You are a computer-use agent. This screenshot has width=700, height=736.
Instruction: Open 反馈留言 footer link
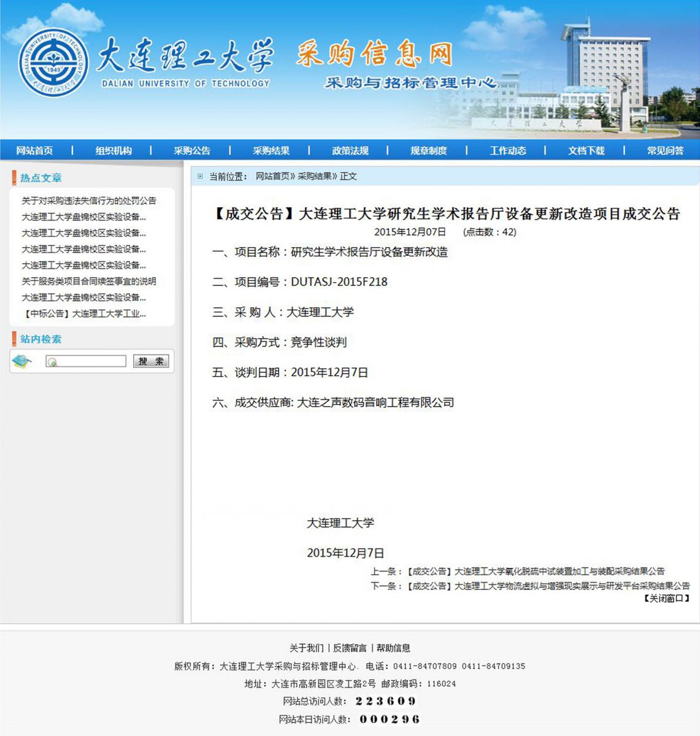350,648
